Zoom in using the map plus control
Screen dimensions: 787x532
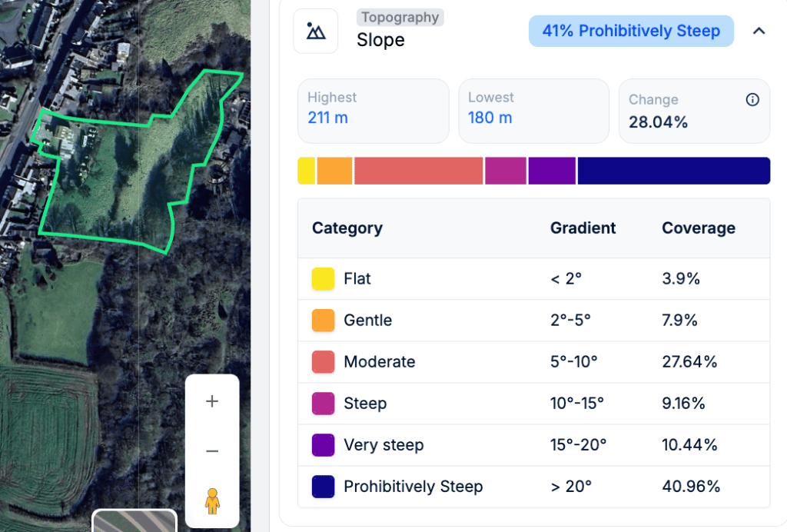coord(211,401)
